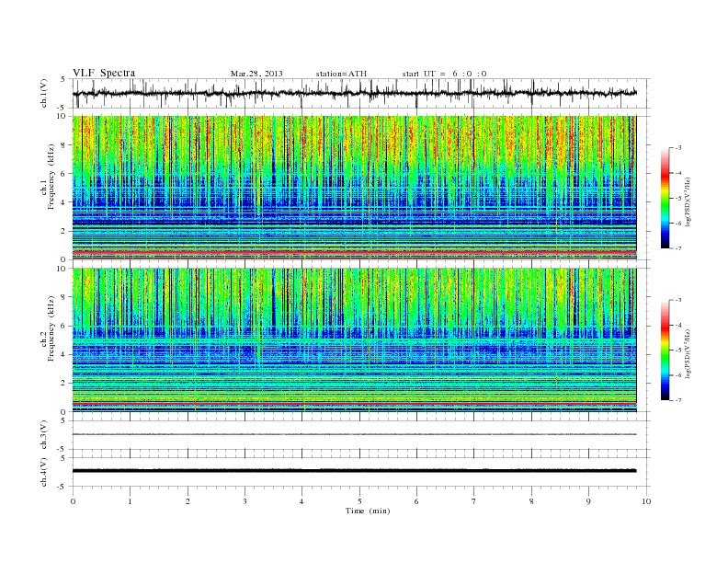
Task: Click the ch.4 thick waveform trace
Action: click(x=355, y=471)
